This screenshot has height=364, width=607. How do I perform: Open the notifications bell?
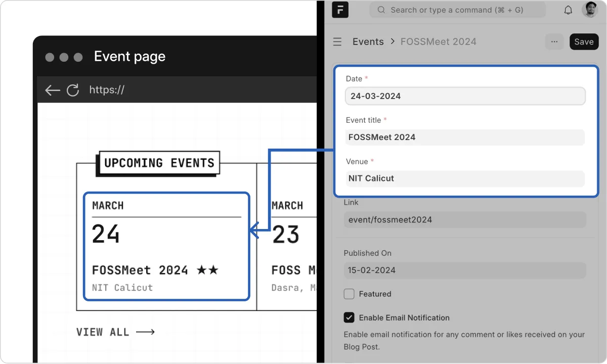click(568, 10)
